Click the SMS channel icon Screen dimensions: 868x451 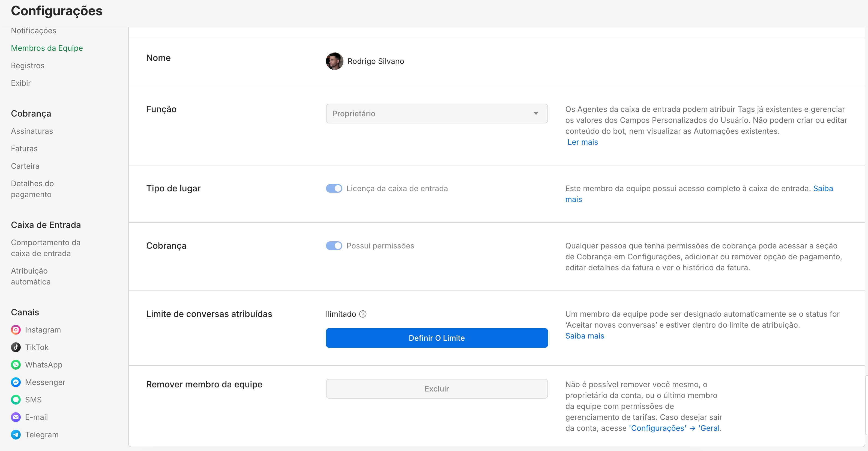pyautogui.click(x=16, y=400)
